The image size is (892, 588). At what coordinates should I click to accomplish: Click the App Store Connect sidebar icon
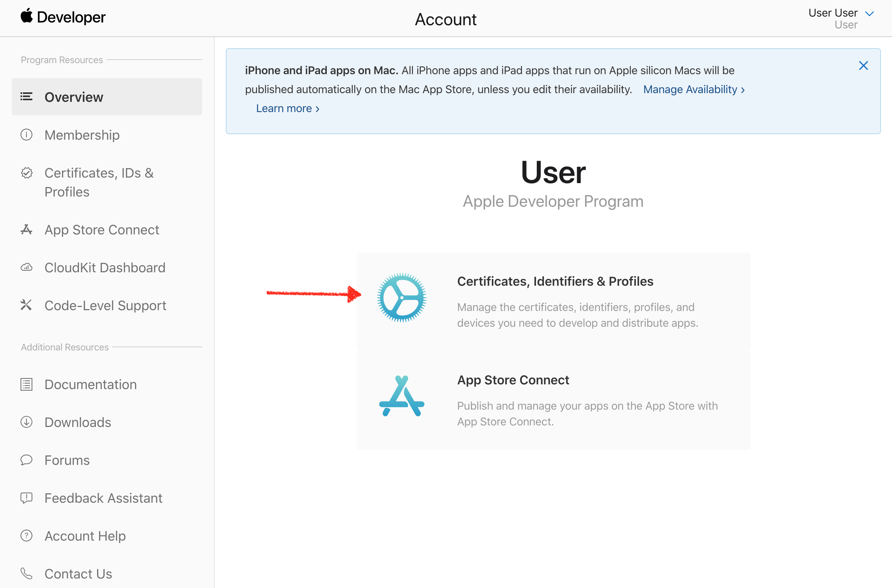26,230
